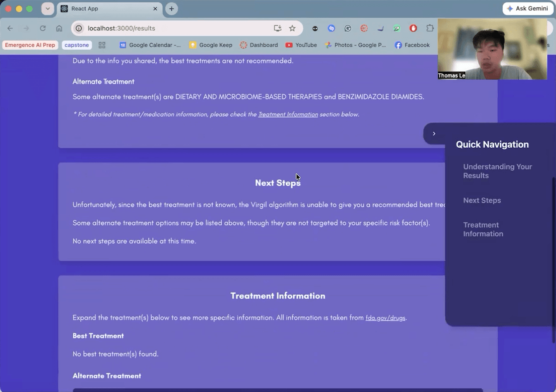The width and height of the screenshot is (556, 392).
Task: Open the black mask extension icon
Action: [x=315, y=28]
